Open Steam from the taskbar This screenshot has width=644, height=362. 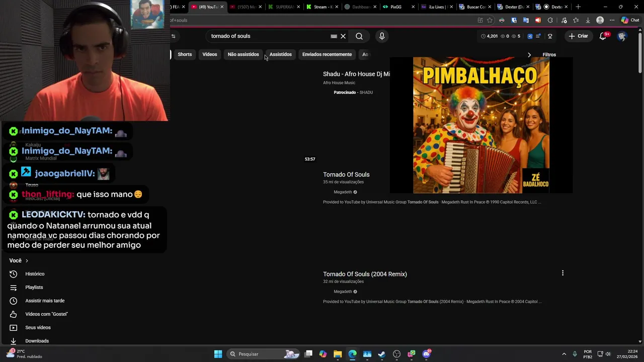coord(382,354)
